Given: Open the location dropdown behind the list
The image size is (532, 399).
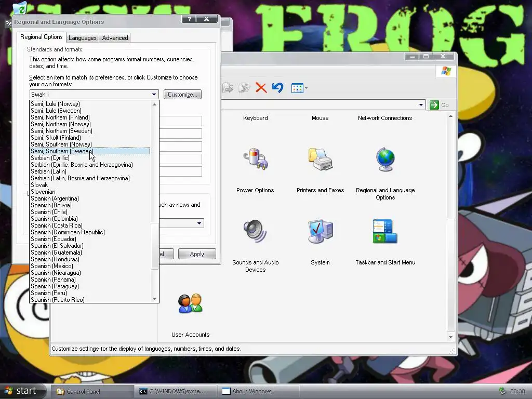Looking at the screenshot, I should [x=199, y=223].
